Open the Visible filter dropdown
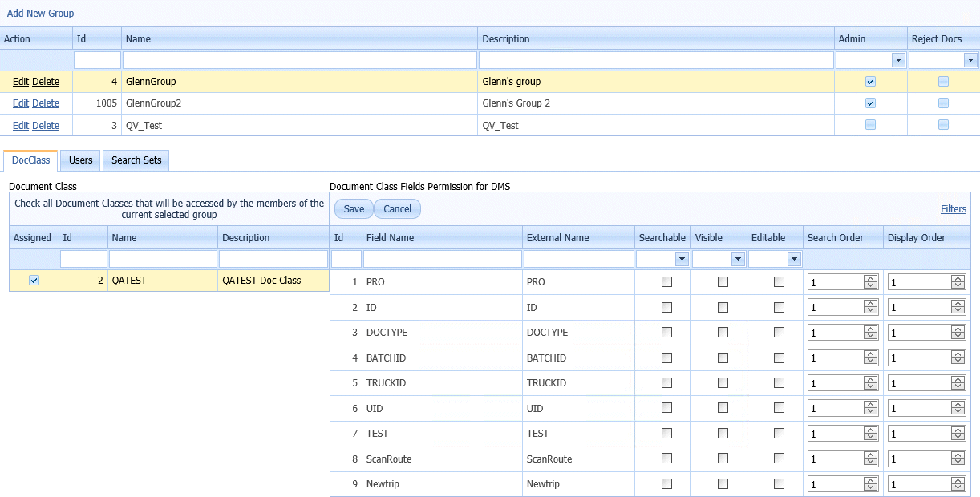This screenshot has width=980, height=497. coord(738,259)
